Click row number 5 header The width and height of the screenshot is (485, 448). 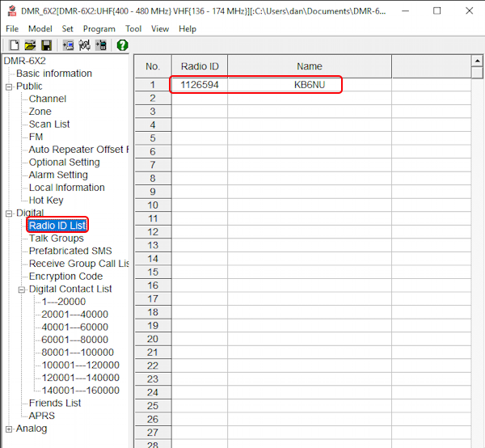[x=153, y=137]
